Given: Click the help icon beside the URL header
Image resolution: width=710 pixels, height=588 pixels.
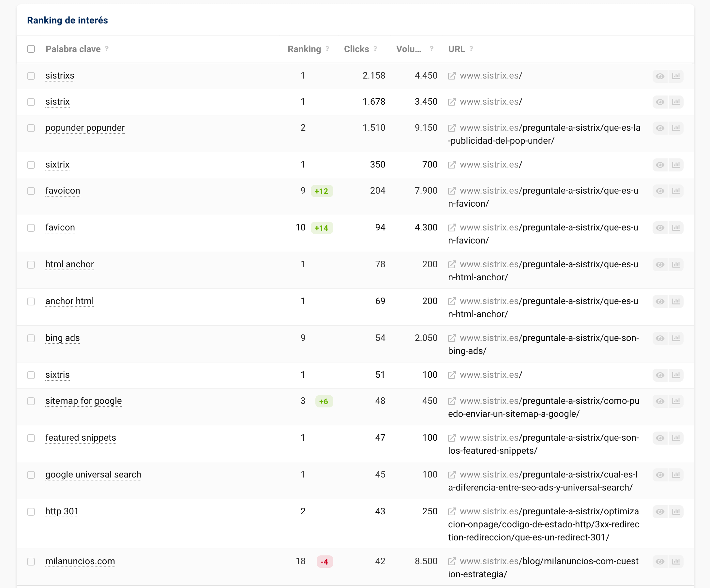Looking at the screenshot, I should coord(471,49).
